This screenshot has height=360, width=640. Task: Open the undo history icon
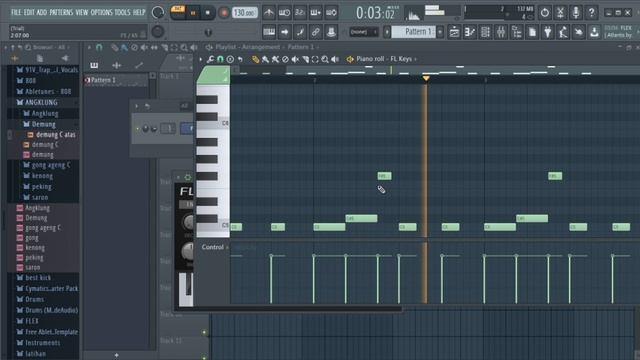pyautogui.click(x=544, y=13)
